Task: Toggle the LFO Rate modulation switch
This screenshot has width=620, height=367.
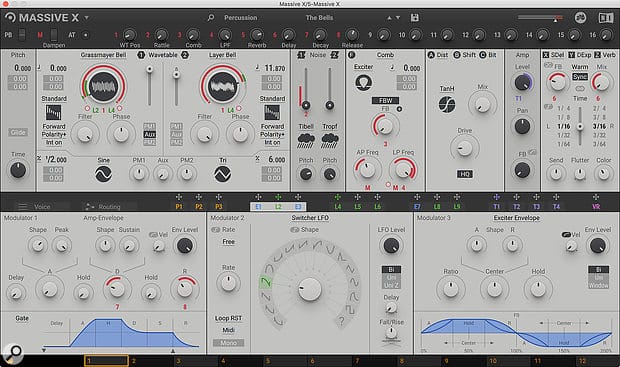Action: coord(215,230)
